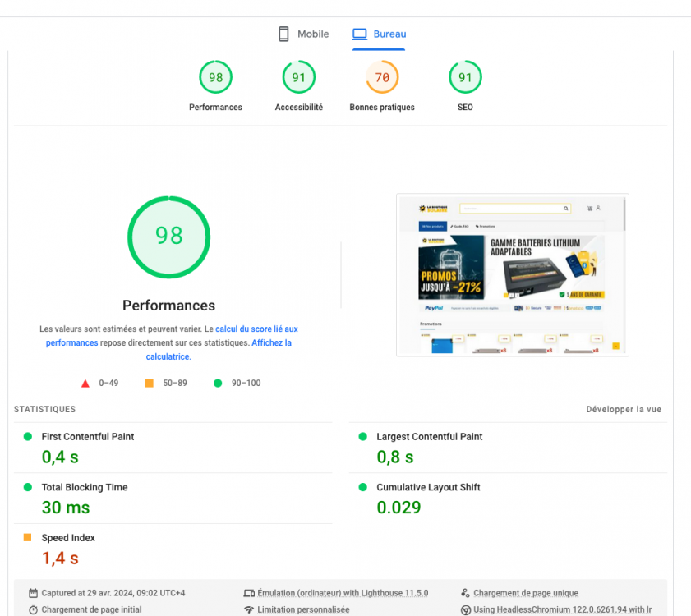Open the SEO score gauge 91
Image resolution: width=691 pixels, height=616 pixels.
click(465, 77)
